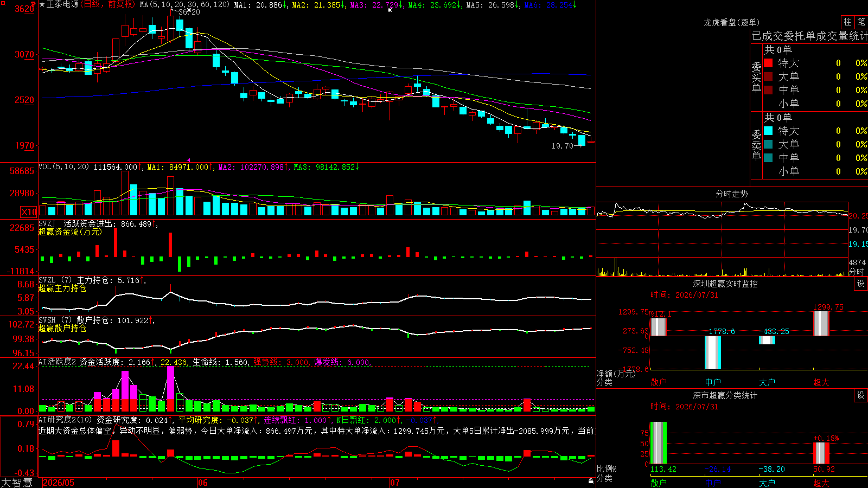Click the 113.42 散户 bar in 深市超赢分类统计

659,443
